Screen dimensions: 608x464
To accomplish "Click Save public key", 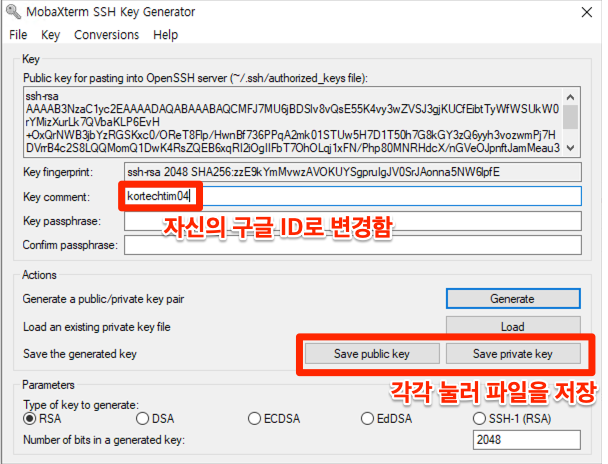I will click(x=372, y=354).
